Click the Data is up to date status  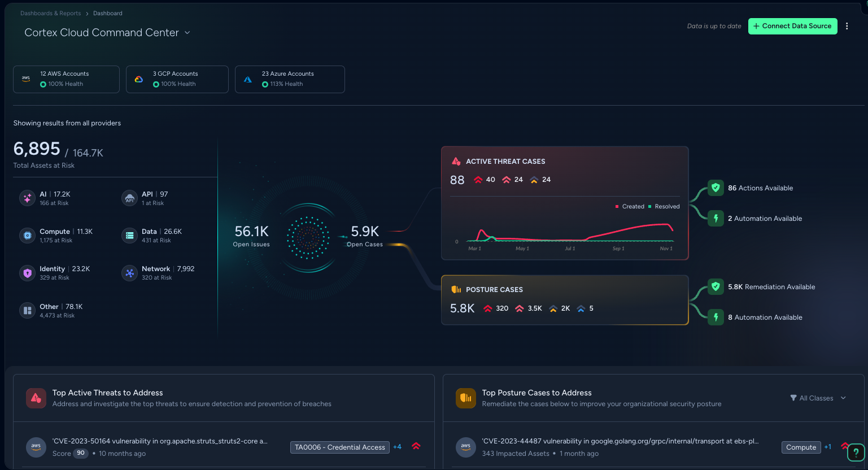click(714, 26)
